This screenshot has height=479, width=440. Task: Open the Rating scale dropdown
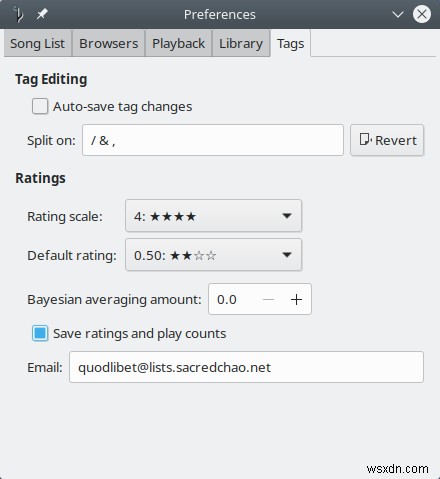213,216
